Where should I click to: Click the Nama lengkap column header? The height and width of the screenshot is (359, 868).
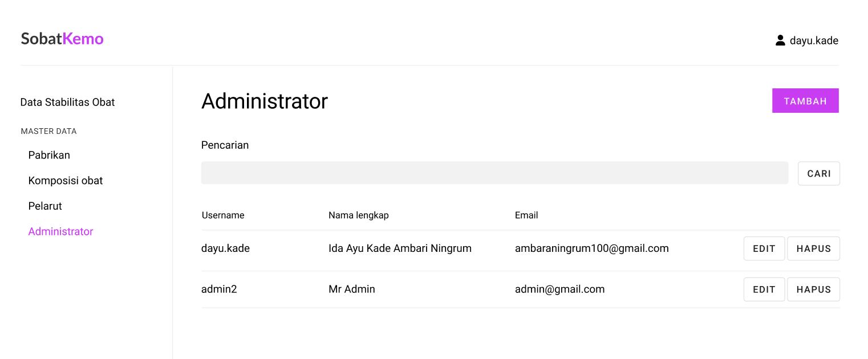coord(358,215)
